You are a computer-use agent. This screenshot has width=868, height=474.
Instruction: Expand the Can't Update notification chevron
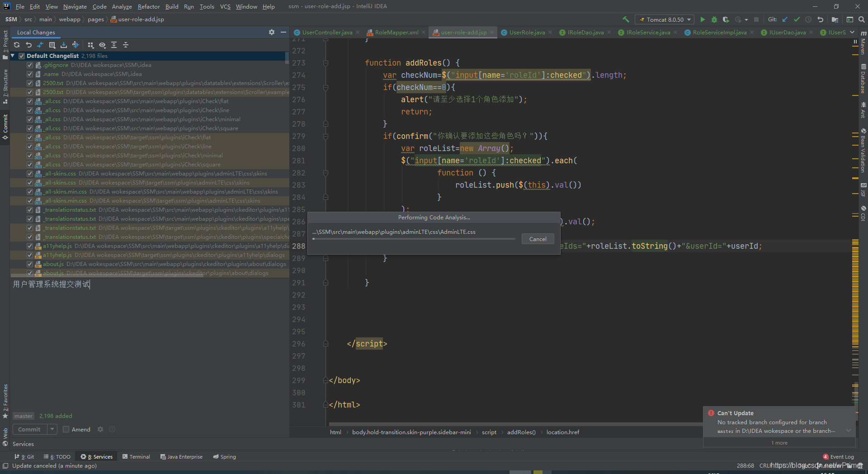point(849,431)
